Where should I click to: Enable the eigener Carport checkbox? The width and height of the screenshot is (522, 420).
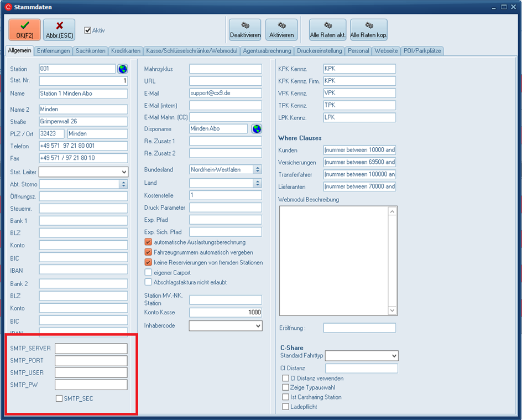[x=148, y=272]
